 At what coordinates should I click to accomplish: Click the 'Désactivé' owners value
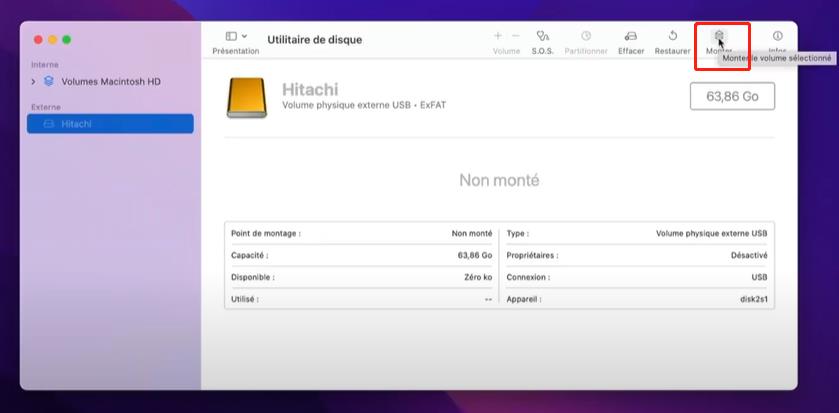pos(749,256)
